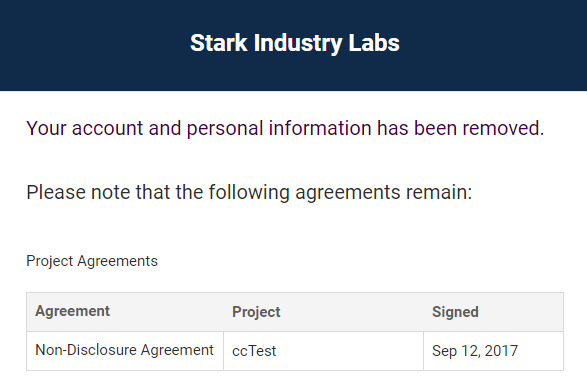The width and height of the screenshot is (587, 381).
Task: Click the word 'information' in the purple message
Action: coord(320,128)
